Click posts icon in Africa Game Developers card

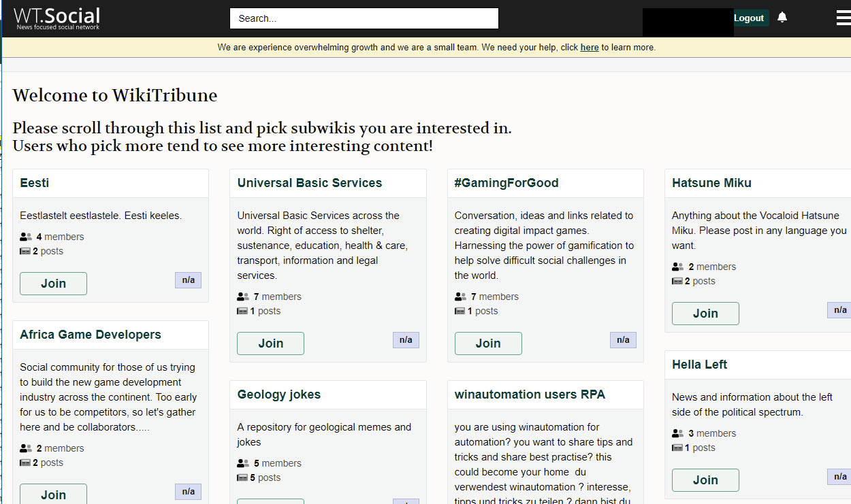25,463
